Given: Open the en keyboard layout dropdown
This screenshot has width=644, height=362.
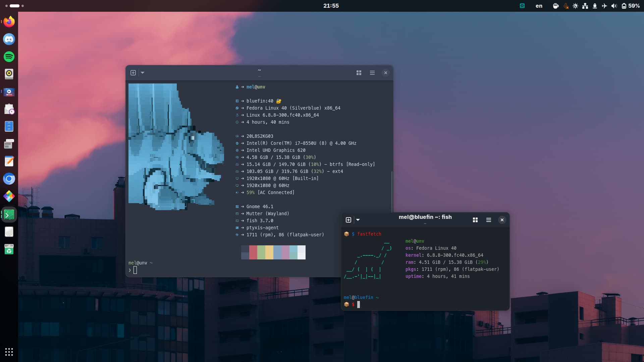Looking at the screenshot, I should tap(539, 6).
